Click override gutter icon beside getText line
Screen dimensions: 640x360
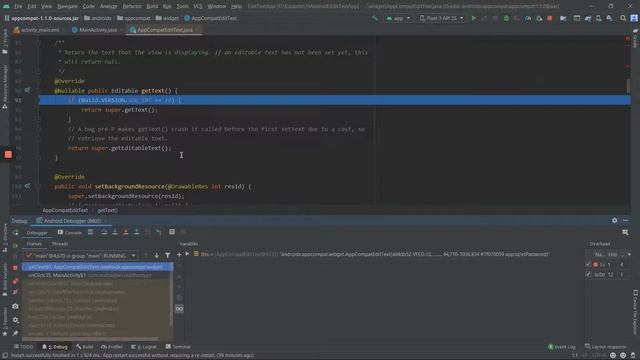click(27, 90)
